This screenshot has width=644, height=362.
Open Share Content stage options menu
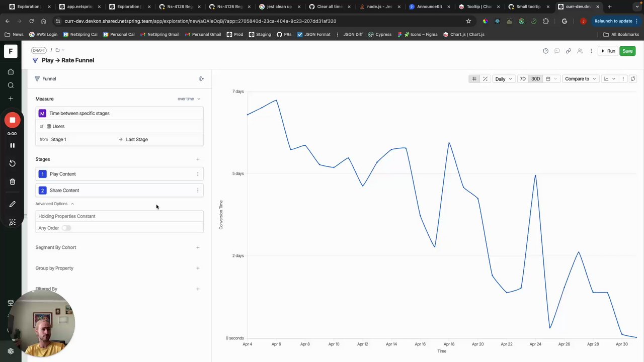tap(198, 191)
